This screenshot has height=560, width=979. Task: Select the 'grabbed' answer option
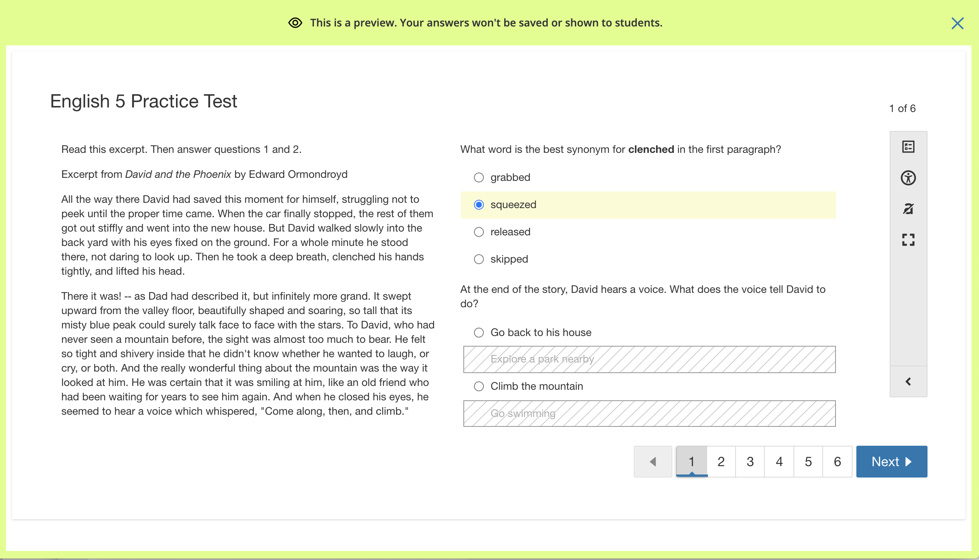tap(479, 177)
